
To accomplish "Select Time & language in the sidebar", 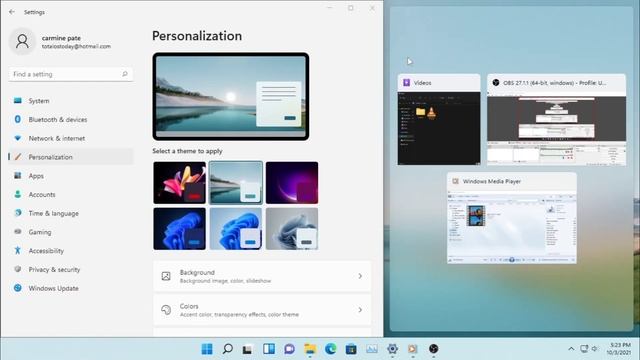I will pos(71,213).
